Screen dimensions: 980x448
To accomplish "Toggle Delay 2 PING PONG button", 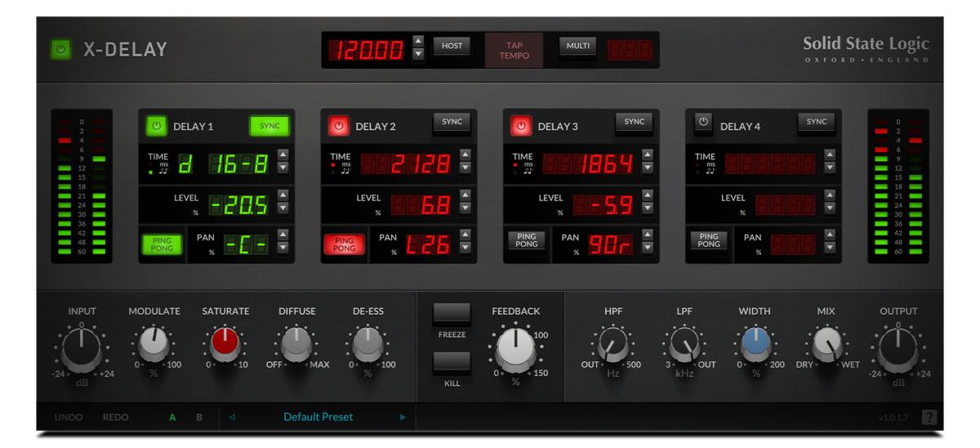I will (x=345, y=244).
